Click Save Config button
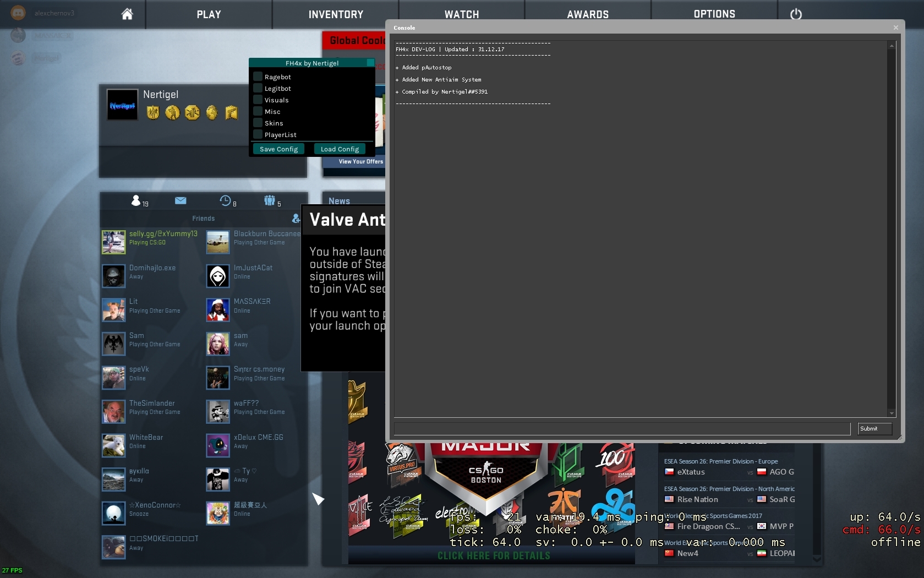Image resolution: width=924 pixels, height=578 pixels. point(278,149)
